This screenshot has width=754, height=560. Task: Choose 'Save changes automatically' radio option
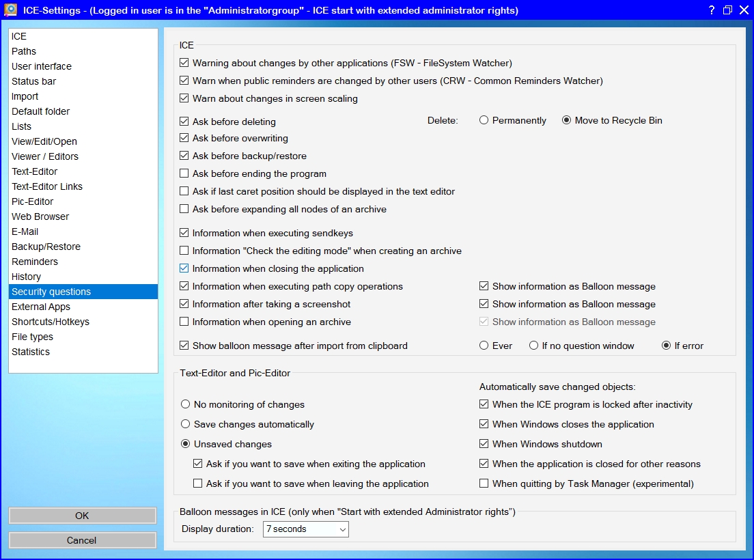pos(186,424)
